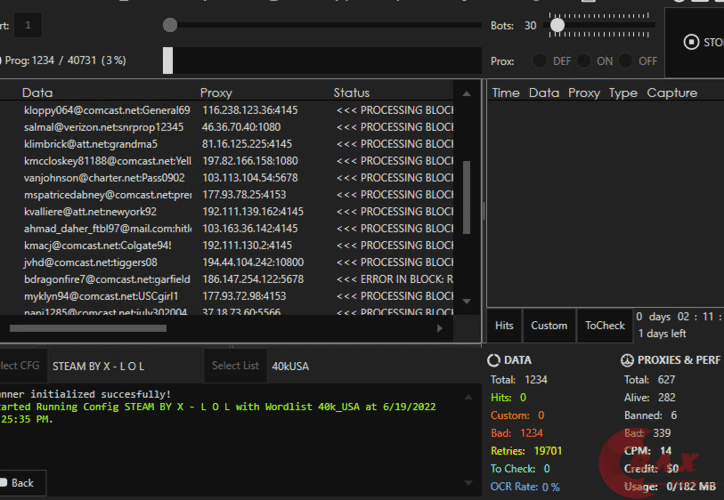Click the DATA section circle icon
Screen dimensions: 724x500
click(494, 360)
